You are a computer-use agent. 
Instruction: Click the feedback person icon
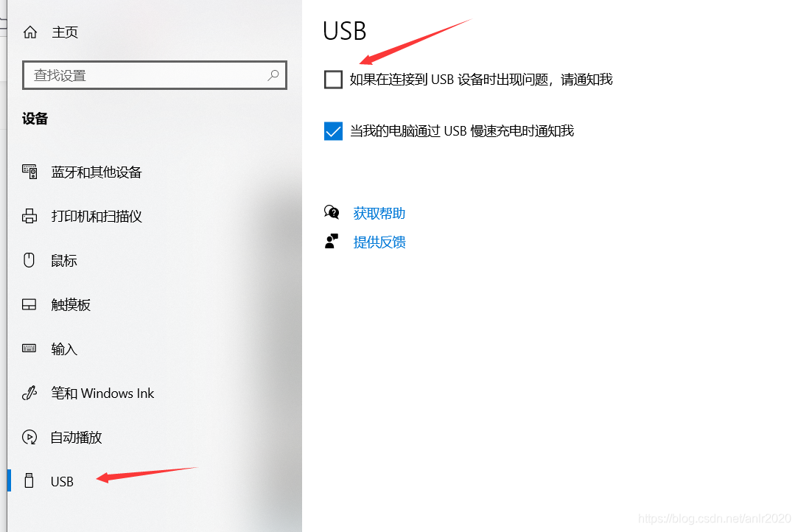coord(332,241)
